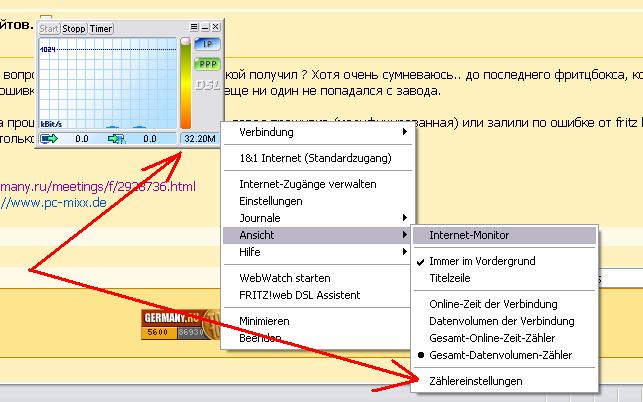Image resolution: width=643 pixels, height=402 pixels.
Task: Expand the Ansicht submenu arrow
Action: 405,235
